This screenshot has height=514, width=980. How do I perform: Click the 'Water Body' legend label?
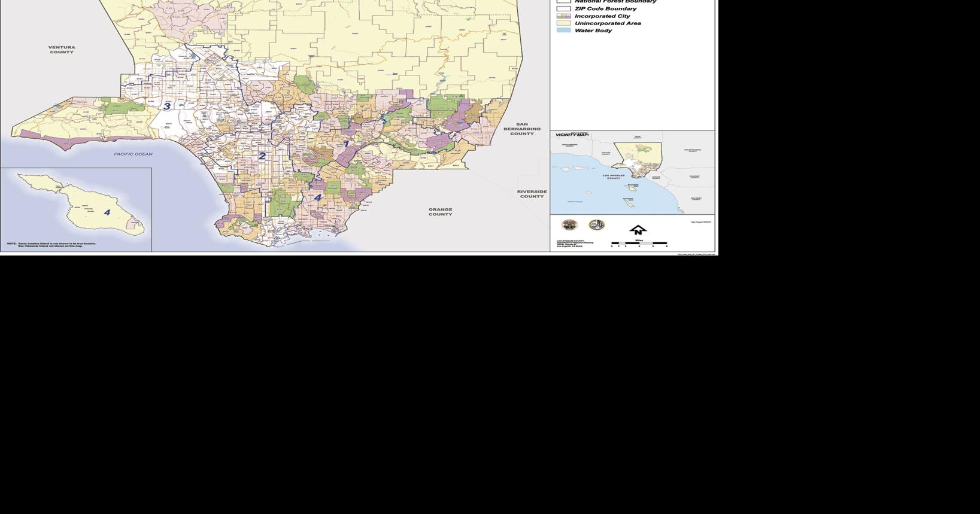(593, 31)
